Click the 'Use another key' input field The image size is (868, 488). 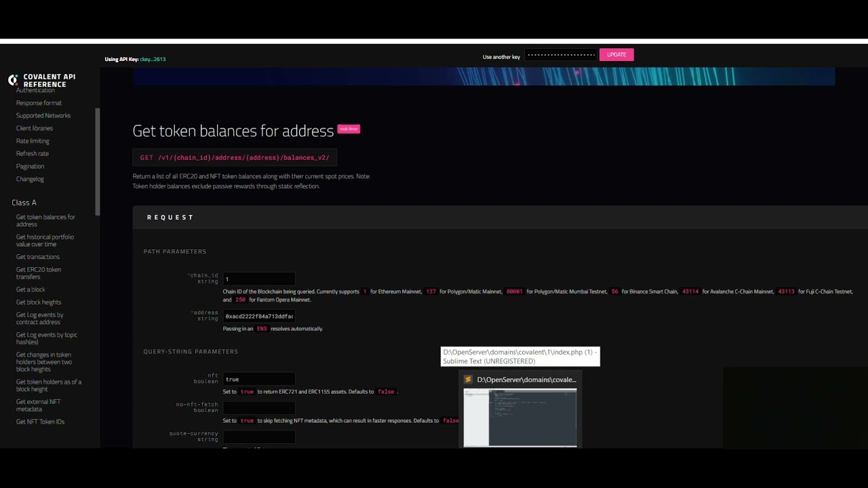pyautogui.click(x=561, y=55)
